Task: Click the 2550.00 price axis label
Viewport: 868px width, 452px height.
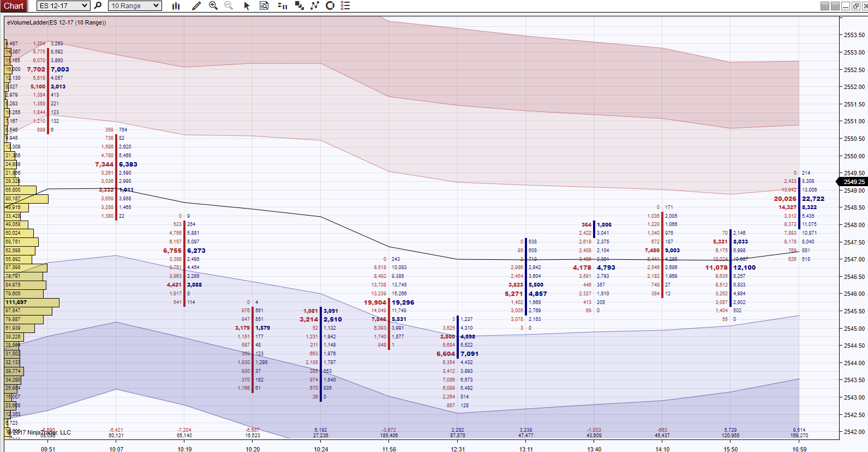Action: tap(854, 156)
